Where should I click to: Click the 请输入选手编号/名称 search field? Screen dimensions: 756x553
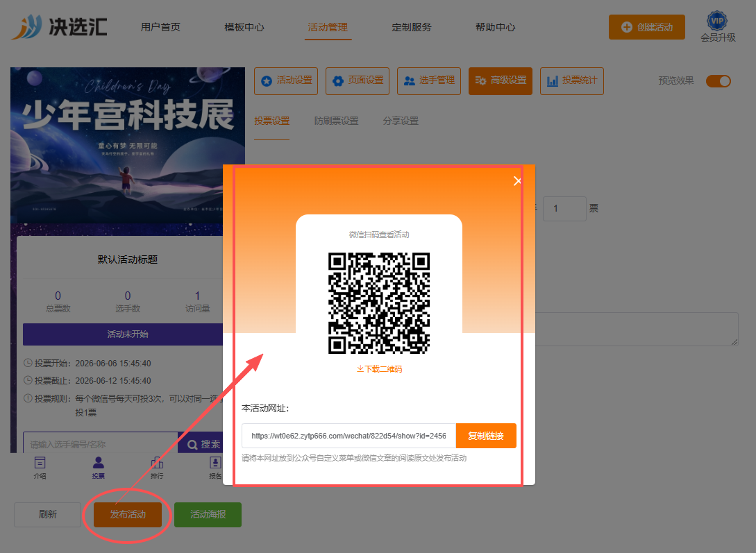click(100, 443)
